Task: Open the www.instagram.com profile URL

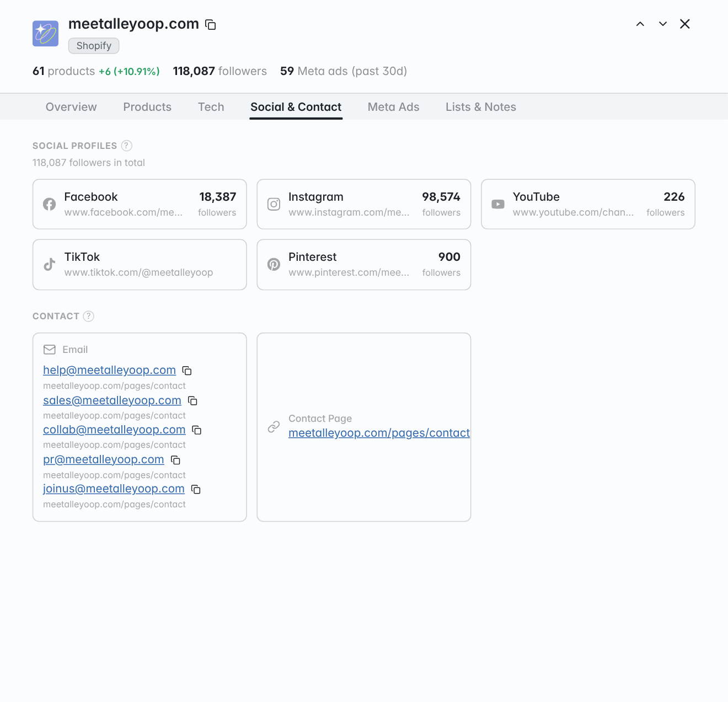Action: (x=349, y=212)
